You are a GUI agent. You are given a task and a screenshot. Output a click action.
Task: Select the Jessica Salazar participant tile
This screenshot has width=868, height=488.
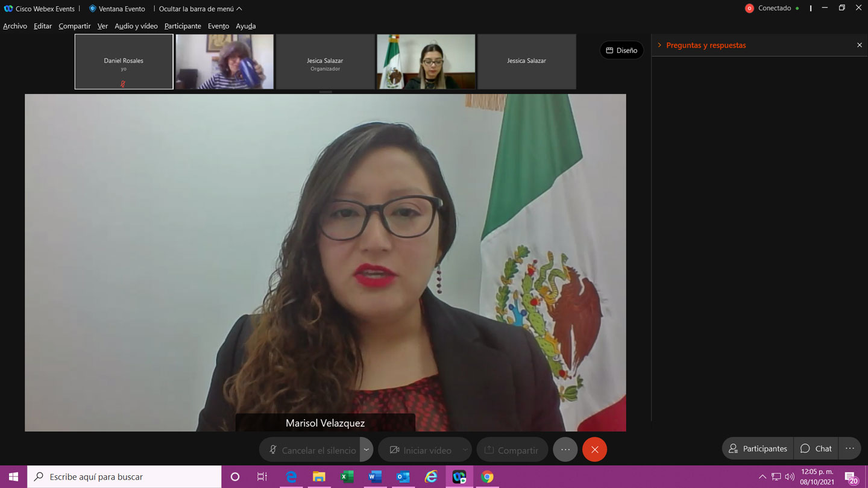527,61
